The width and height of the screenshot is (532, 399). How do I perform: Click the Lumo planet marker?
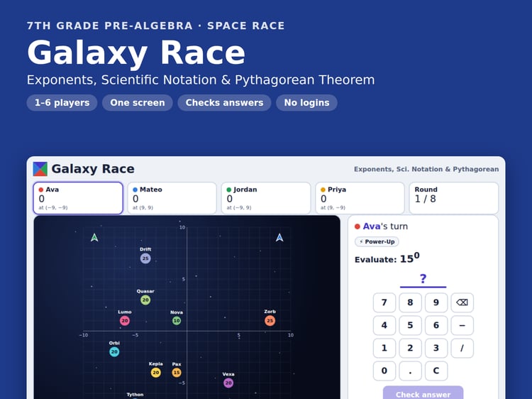[x=125, y=321]
